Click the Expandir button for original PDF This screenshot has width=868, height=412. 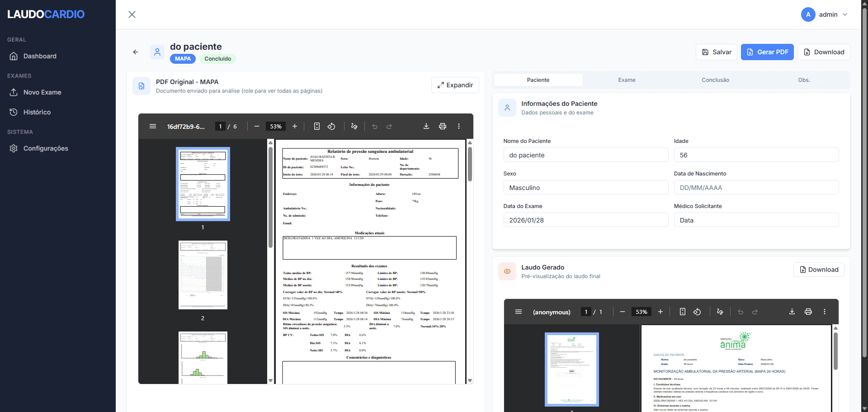pyautogui.click(x=455, y=85)
